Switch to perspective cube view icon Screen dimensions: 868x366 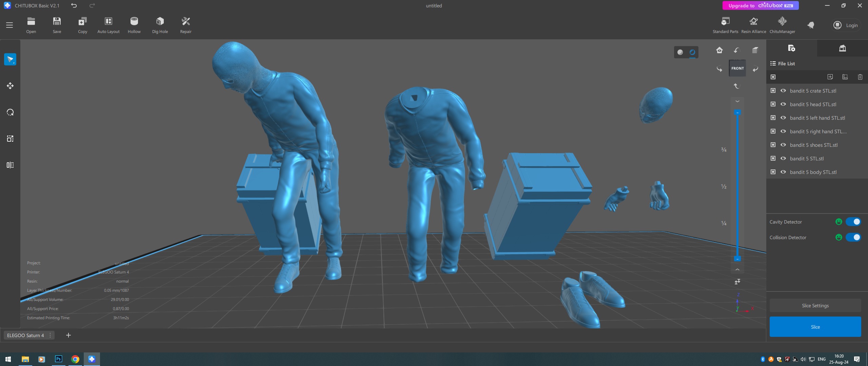click(755, 50)
